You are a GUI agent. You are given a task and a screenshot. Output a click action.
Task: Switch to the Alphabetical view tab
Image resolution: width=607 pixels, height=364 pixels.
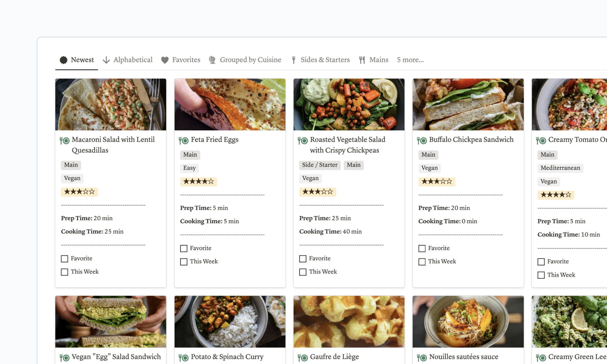133,60
